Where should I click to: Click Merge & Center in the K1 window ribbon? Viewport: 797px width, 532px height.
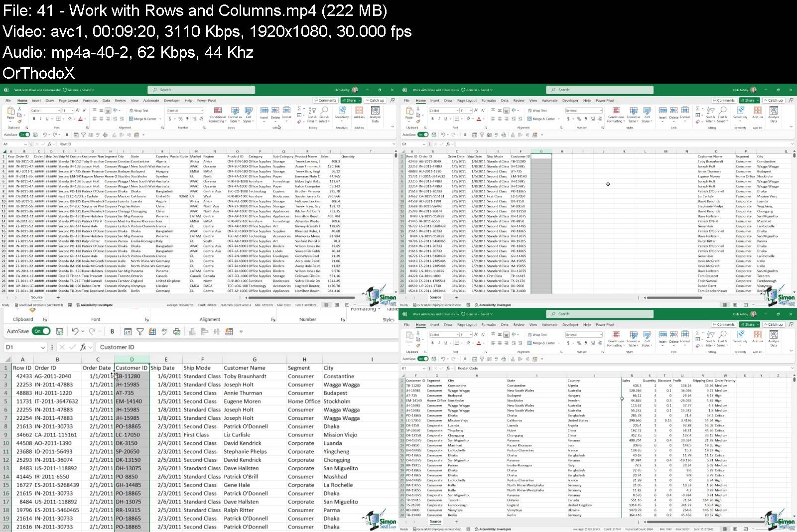click(x=541, y=343)
